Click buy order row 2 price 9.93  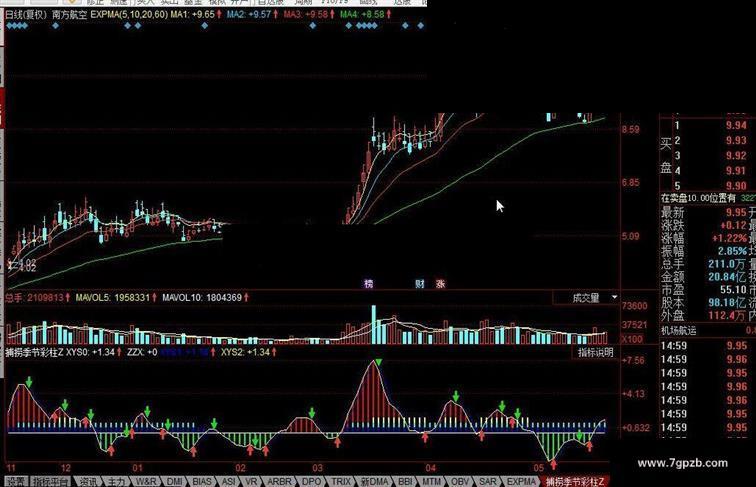(x=736, y=141)
